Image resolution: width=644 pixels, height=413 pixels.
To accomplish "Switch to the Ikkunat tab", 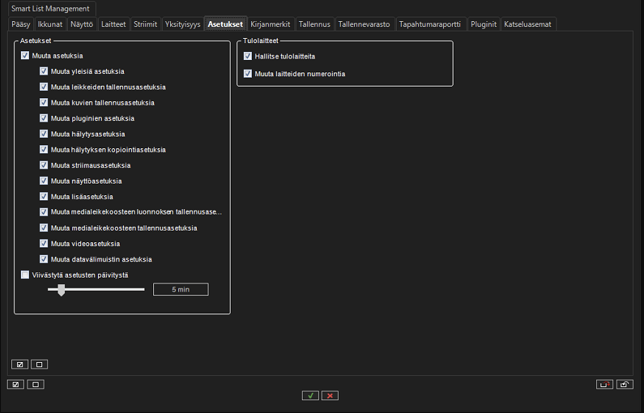I will coord(50,24).
